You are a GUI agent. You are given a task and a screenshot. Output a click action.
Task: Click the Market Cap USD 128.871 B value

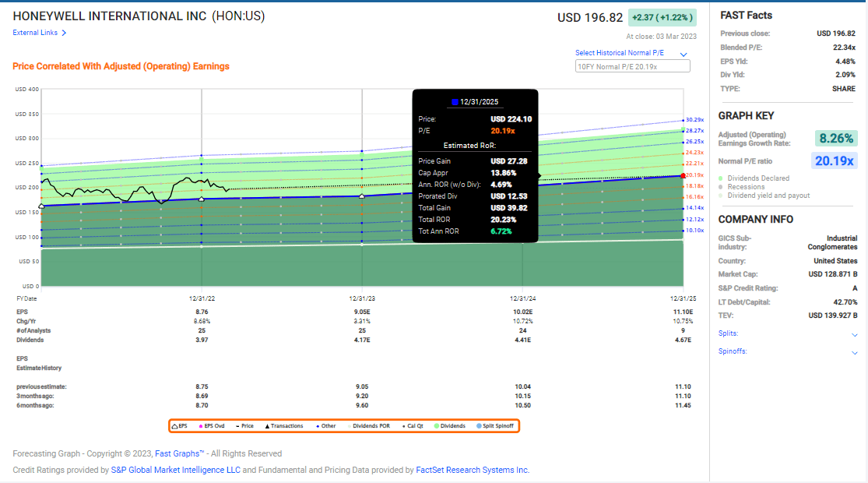point(832,275)
